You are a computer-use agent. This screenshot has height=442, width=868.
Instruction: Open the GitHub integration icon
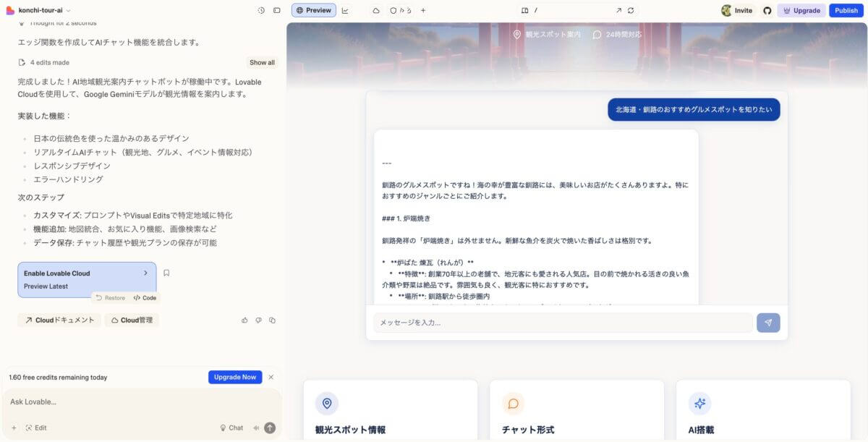tap(767, 10)
